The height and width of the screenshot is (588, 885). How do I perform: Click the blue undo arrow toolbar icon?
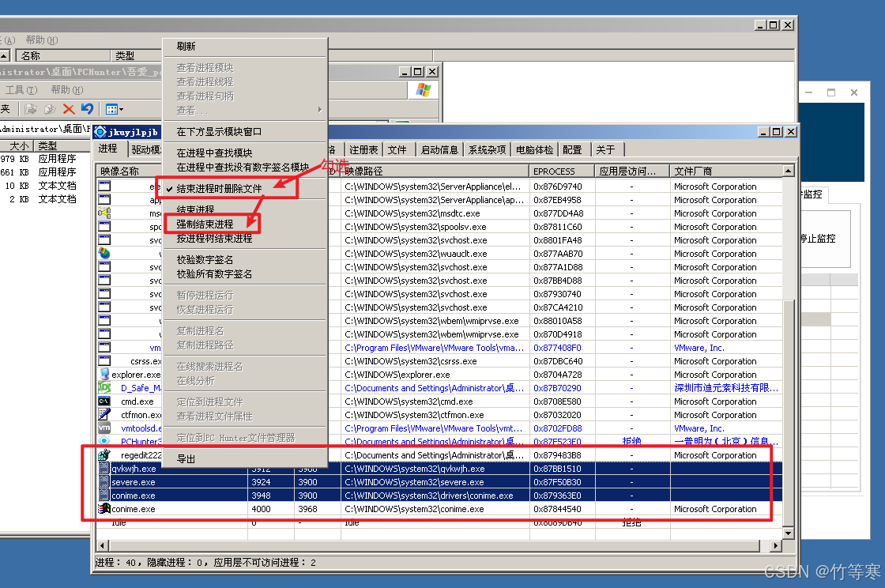pos(87,109)
